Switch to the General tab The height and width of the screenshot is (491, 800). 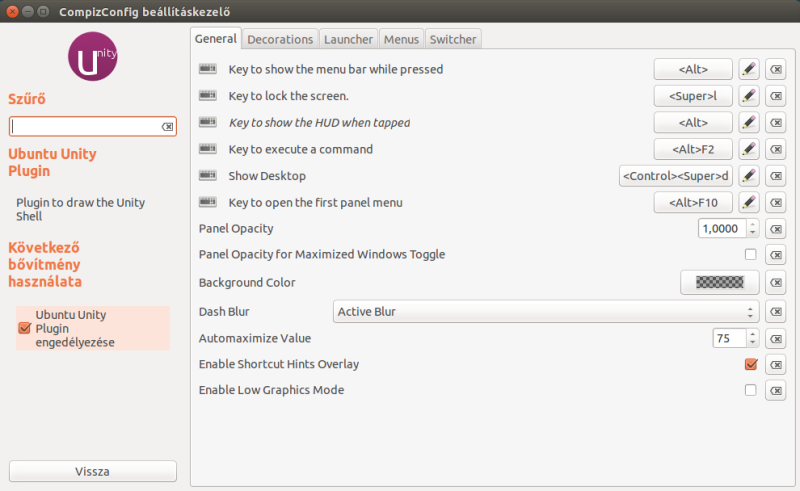(216, 39)
